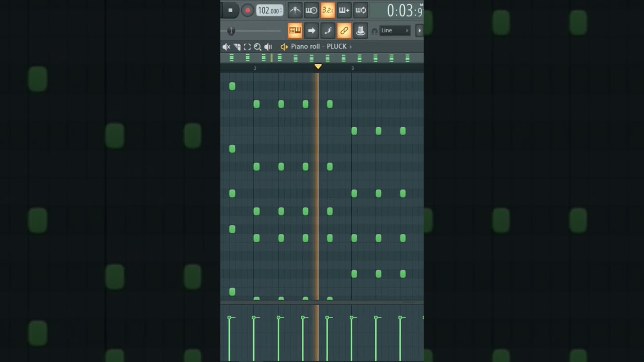Click the orange speaker icon beside Piano roll
644x362 pixels.
284,47
